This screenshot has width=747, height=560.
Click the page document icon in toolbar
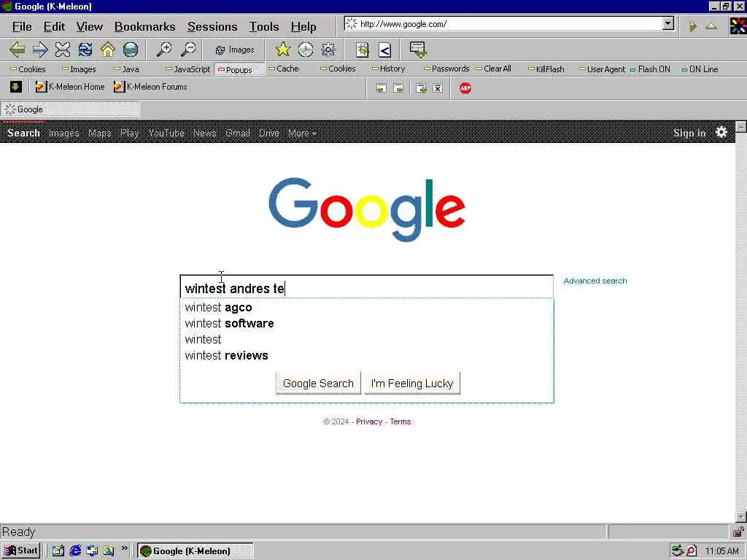(363, 50)
